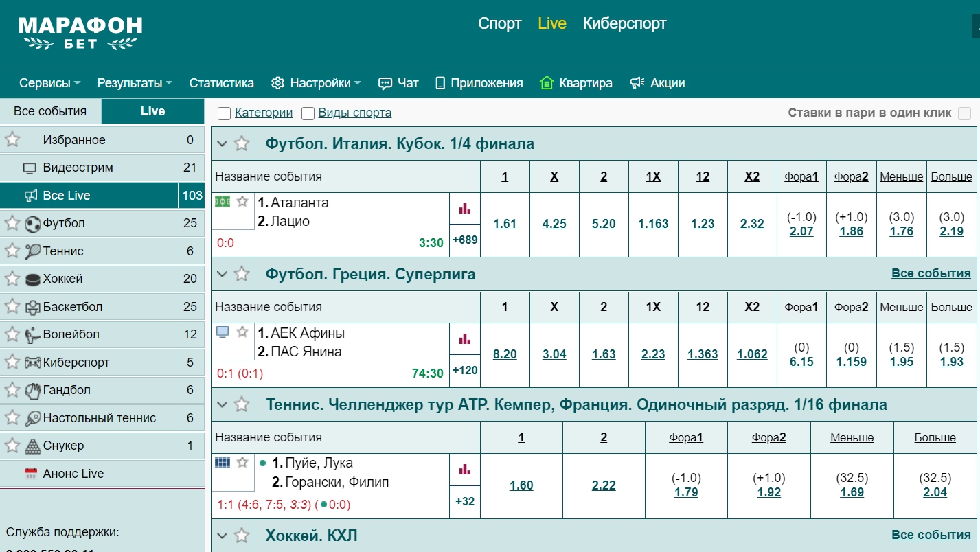Open Статистика in the navigation bar

222,83
